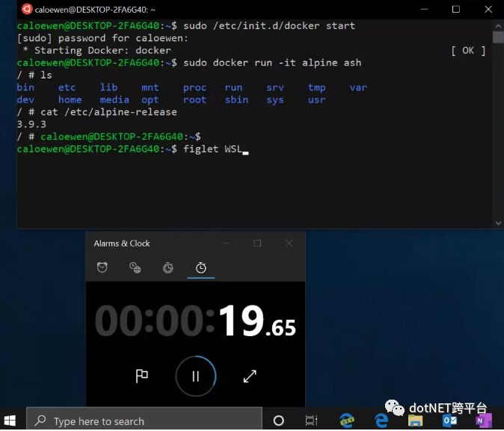
Task: Close the terminal window
Action: [488, 9]
